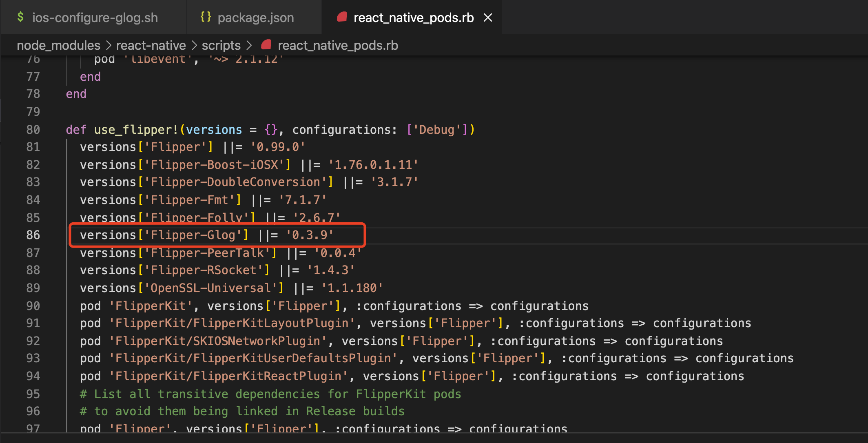The image size is (868, 443).
Task: Place cursor on the Flipper-Glog version line
Action: pos(206,235)
